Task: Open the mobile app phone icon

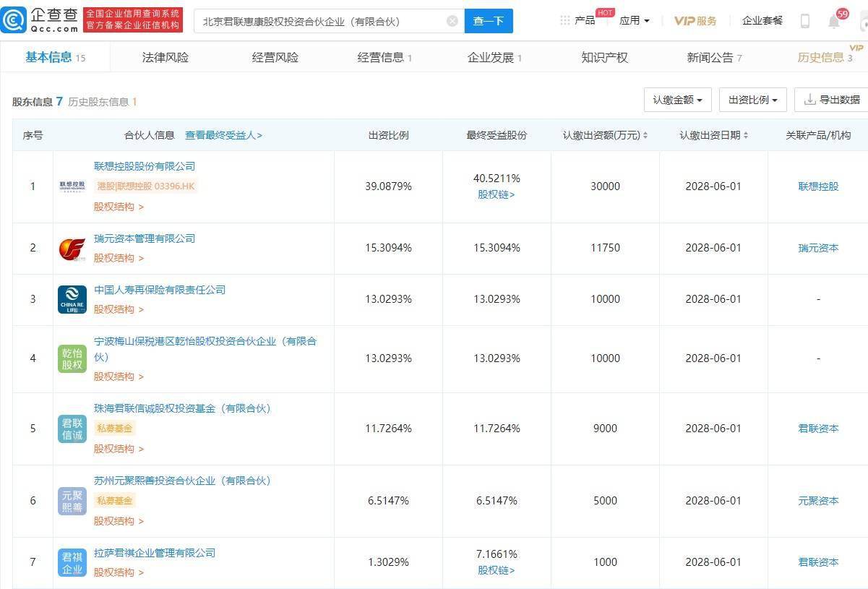Action: pyautogui.click(x=804, y=21)
